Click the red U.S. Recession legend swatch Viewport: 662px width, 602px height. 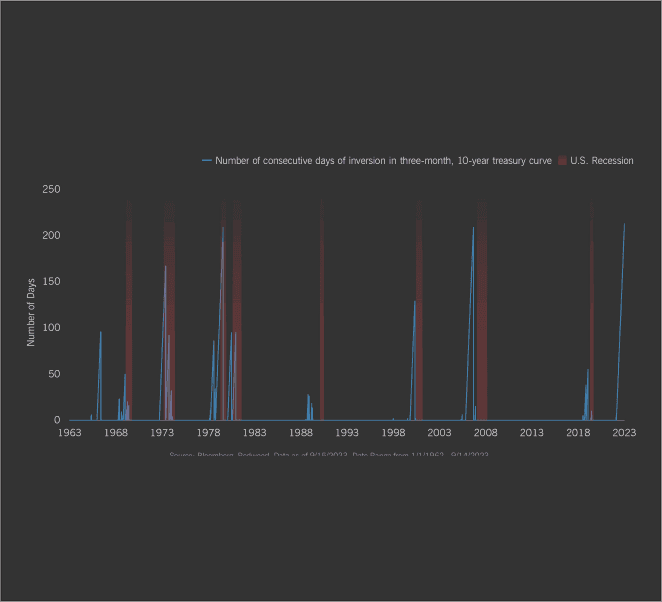(562, 160)
